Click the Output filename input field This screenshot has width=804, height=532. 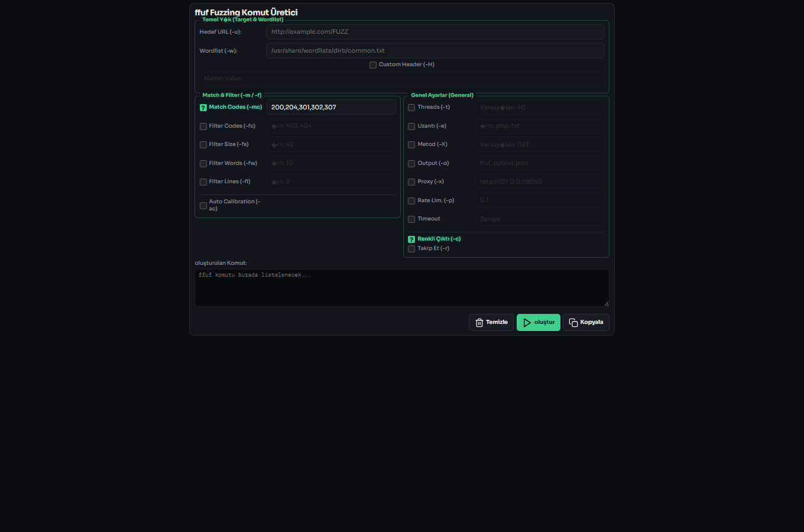540,163
